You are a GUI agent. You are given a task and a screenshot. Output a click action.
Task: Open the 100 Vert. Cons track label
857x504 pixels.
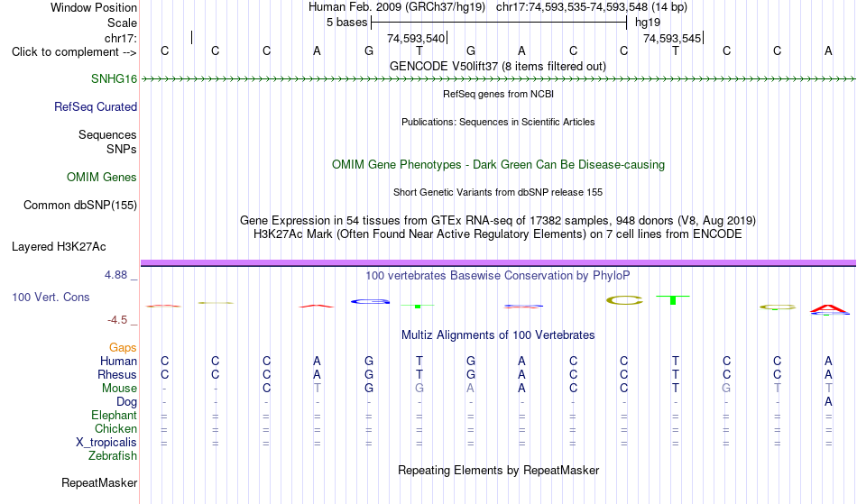click(51, 297)
